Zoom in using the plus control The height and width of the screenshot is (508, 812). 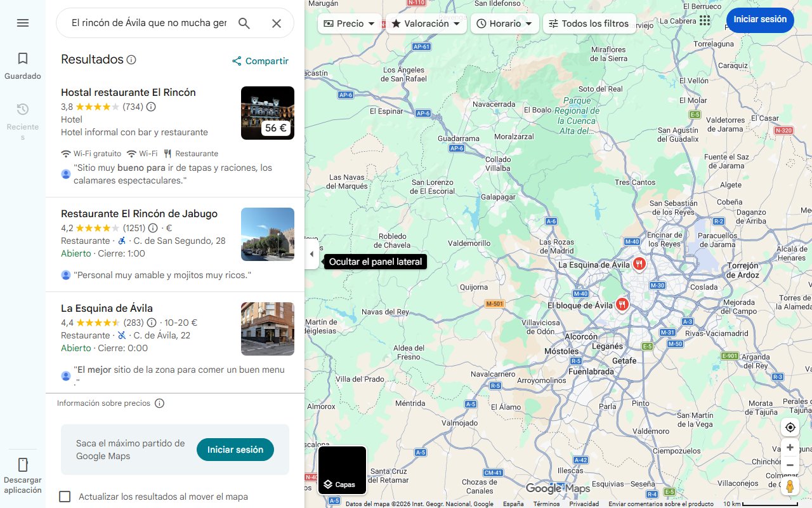pos(790,447)
